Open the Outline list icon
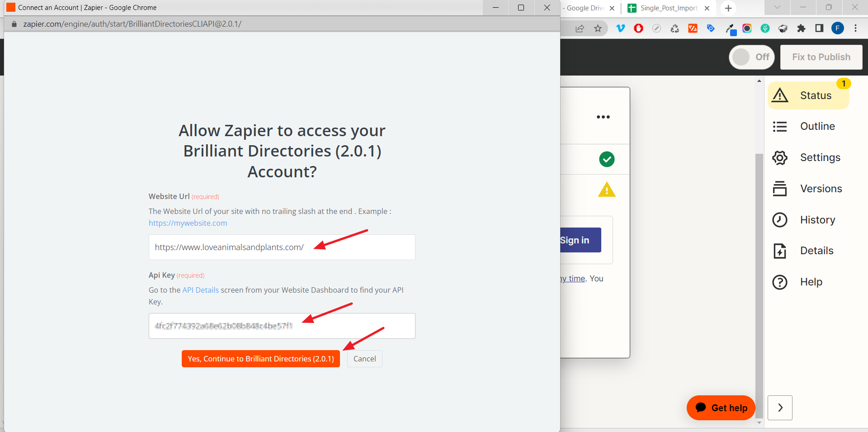 click(x=780, y=126)
